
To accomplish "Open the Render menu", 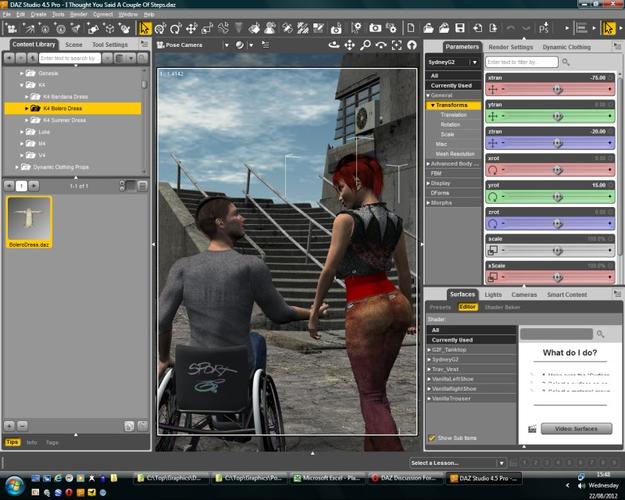I will click(x=77, y=14).
